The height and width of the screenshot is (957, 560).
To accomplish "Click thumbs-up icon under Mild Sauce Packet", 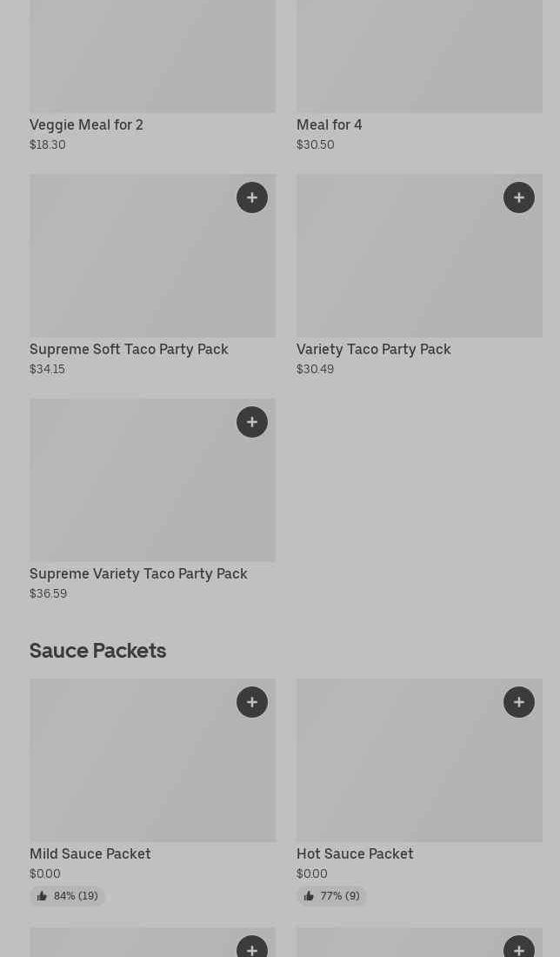I will (42, 896).
